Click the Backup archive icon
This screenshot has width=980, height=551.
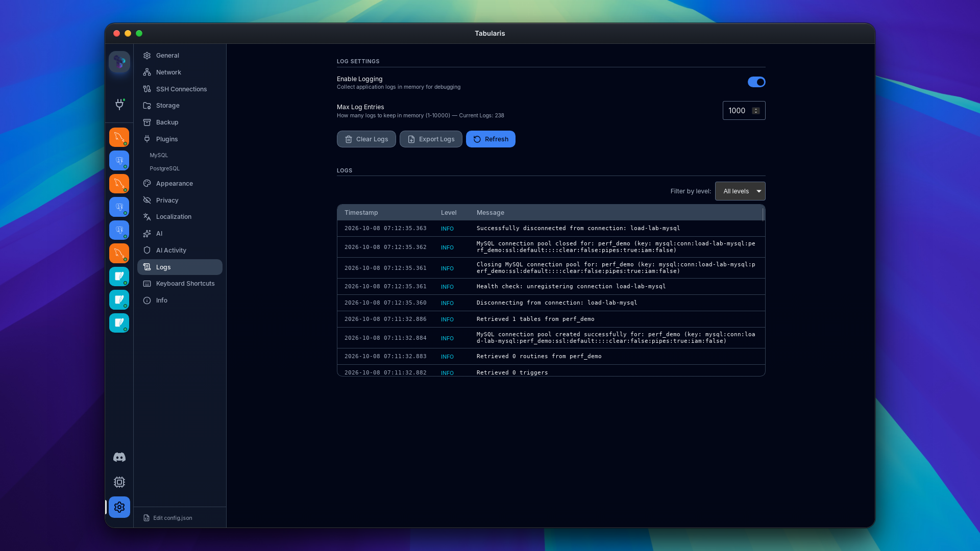tap(147, 122)
